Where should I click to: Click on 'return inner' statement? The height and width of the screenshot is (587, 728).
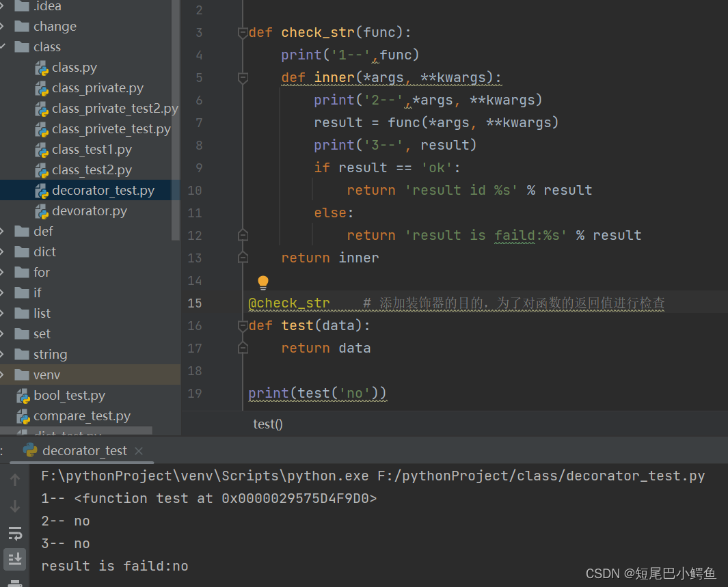pyautogui.click(x=330, y=258)
